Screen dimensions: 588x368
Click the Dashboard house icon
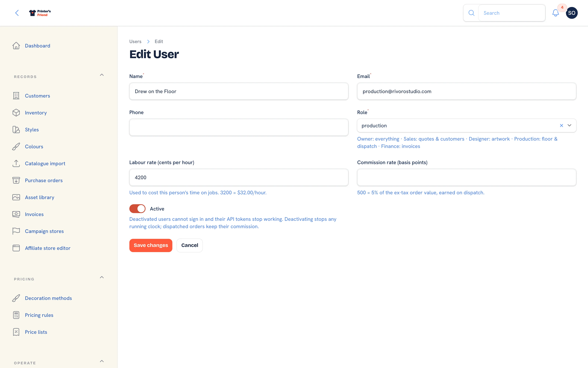(16, 46)
